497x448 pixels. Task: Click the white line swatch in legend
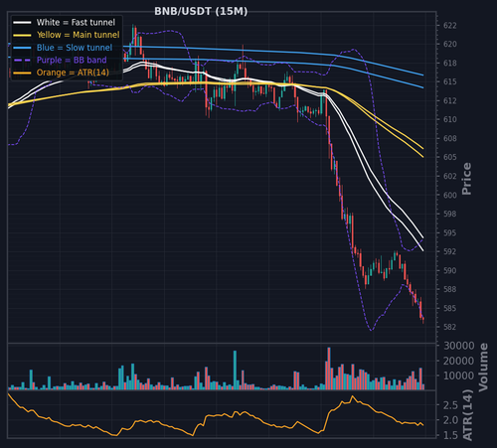[22, 23]
